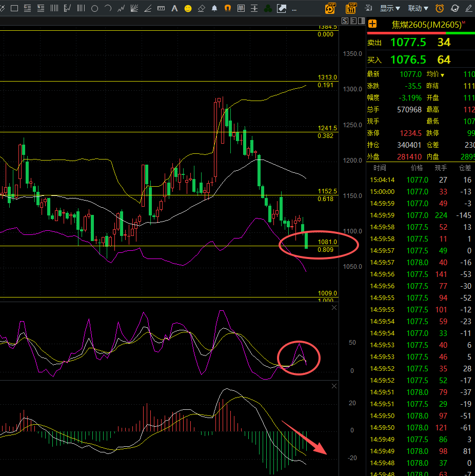Open the 联动 dropdown menu
The image size is (475, 476).
click(418, 8)
